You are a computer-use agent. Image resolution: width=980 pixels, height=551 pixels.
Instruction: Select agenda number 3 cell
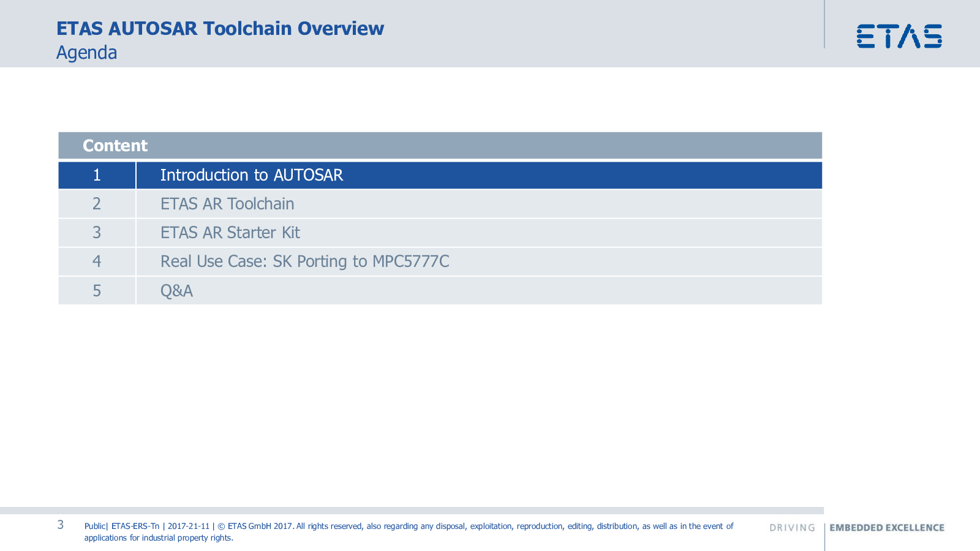click(97, 233)
